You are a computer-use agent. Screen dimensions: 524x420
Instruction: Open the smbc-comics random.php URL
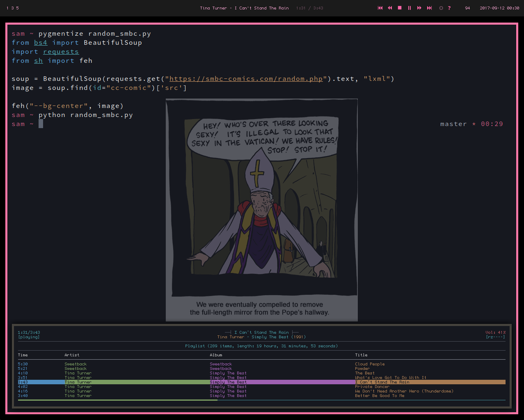(x=246, y=79)
